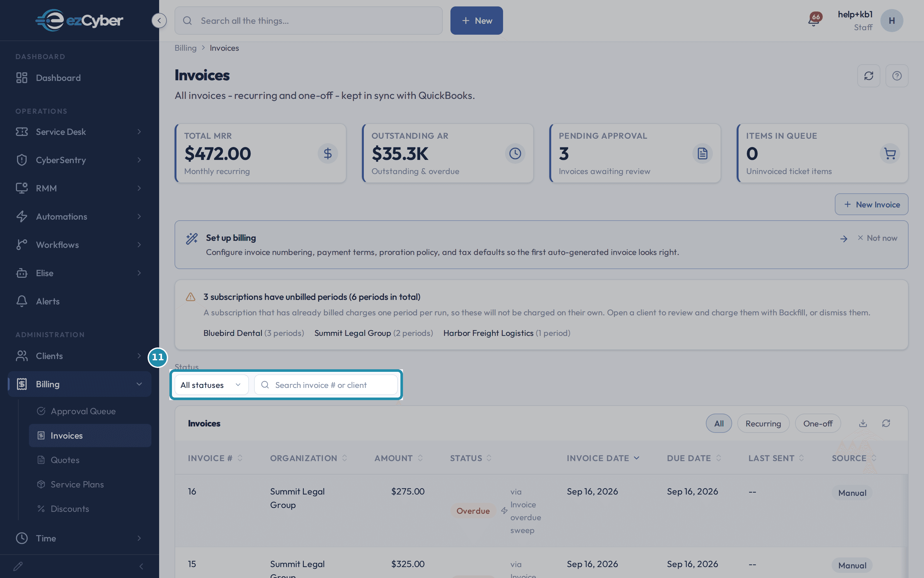Screen dimensions: 924x578
Task: Select the All filter pill
Action: [x=719, y=424]
